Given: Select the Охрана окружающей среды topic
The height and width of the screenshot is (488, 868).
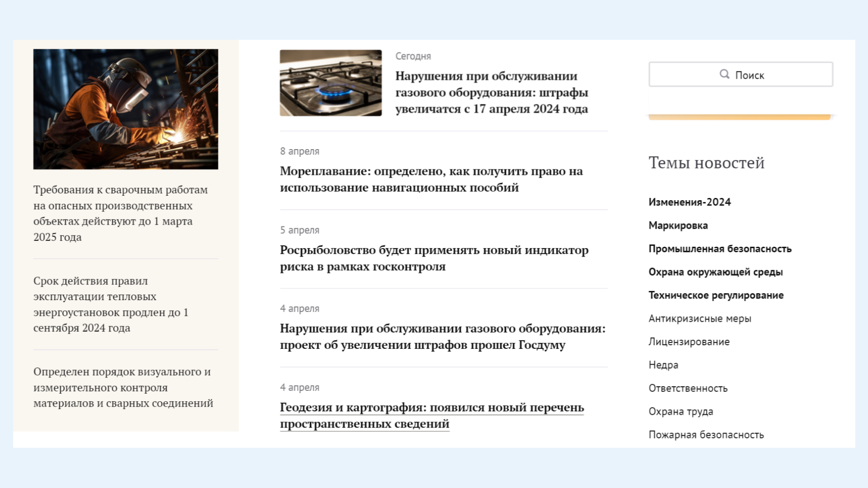Looking at the screenshot, I should (x=716, y=272).
